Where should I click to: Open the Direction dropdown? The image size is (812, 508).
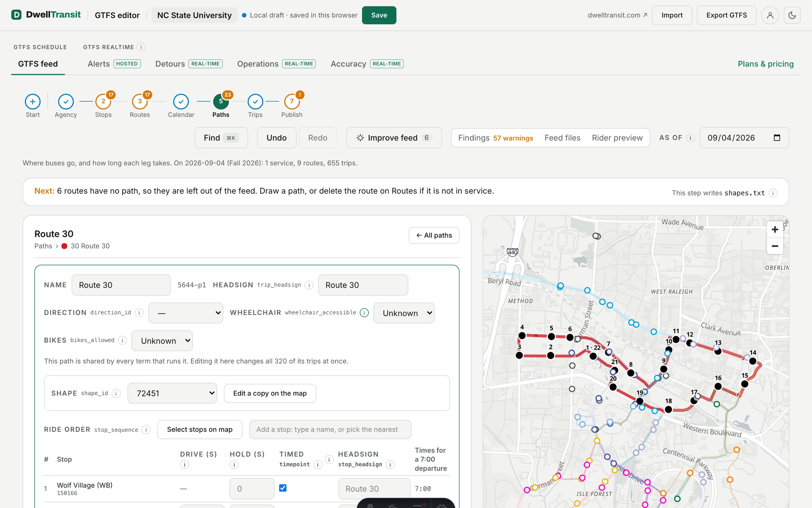186,313
